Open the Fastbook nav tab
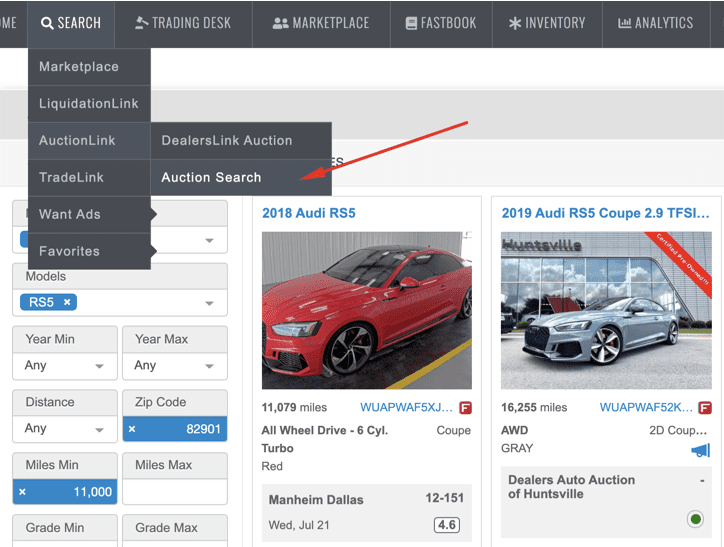This screenshot has height=547, width=724. [x=441, y=23]
